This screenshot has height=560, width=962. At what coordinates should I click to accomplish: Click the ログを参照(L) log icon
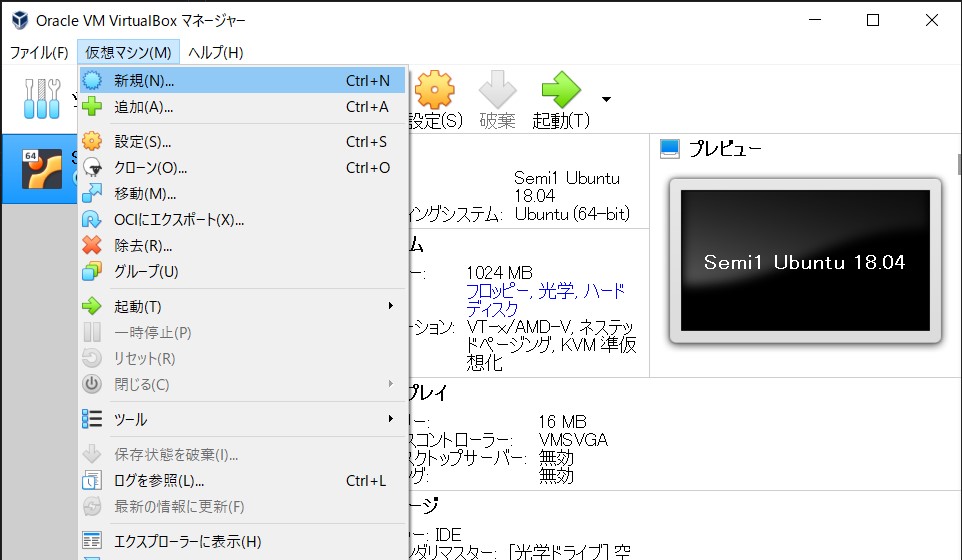[92, 480]
